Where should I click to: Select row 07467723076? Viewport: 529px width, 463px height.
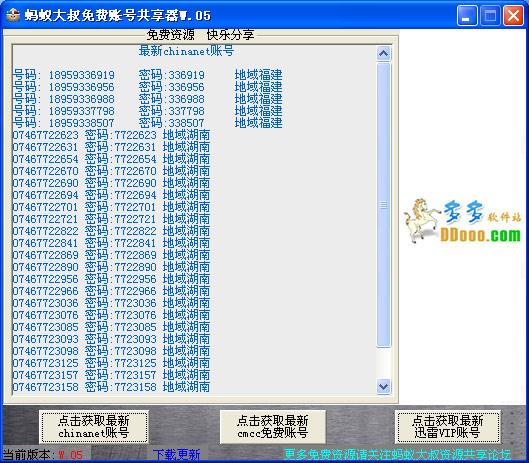(111, 315)
